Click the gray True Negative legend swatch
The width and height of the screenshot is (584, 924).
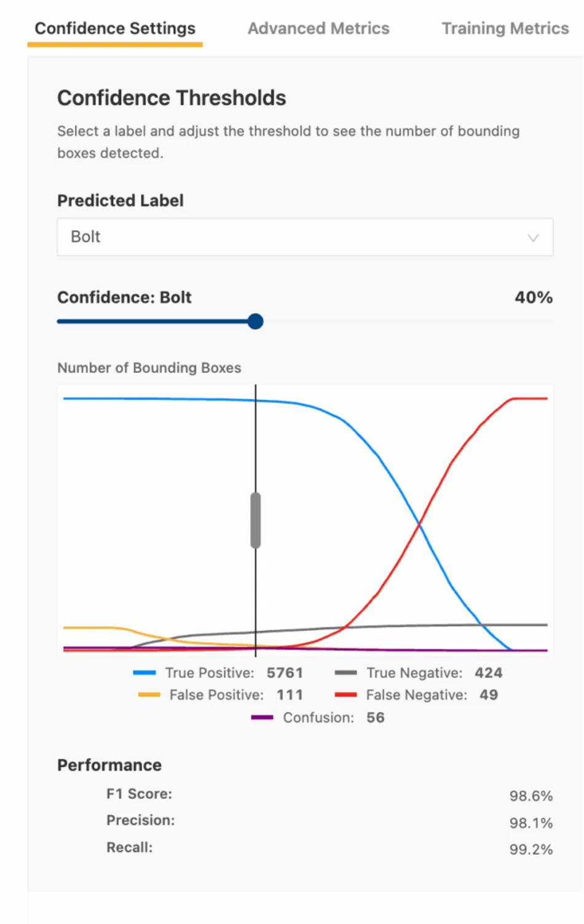tap(345, 673)
